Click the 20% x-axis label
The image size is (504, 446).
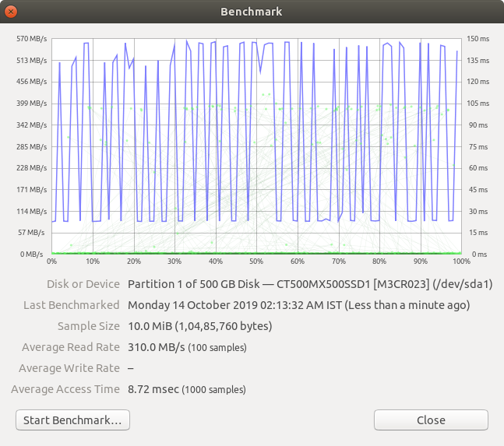[134, 262]
